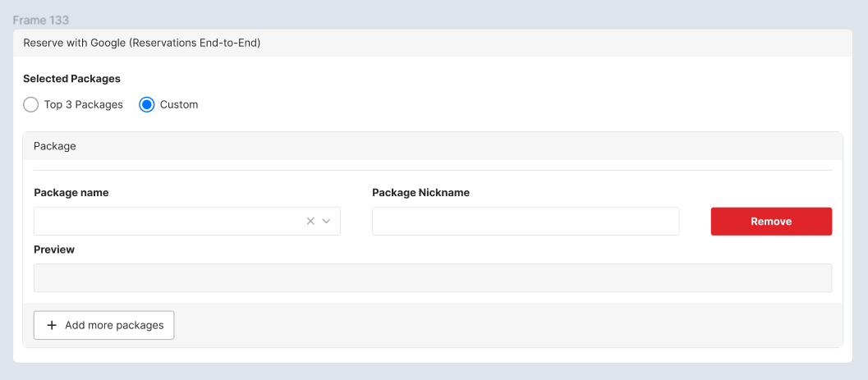Clear the Package name selection with X icon
The height and width of the screenshot is (380, 868).
pos(310,221)
